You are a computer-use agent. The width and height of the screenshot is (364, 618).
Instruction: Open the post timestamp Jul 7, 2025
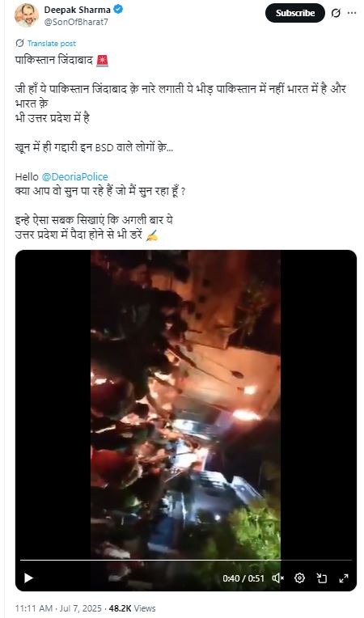(58, 608)
